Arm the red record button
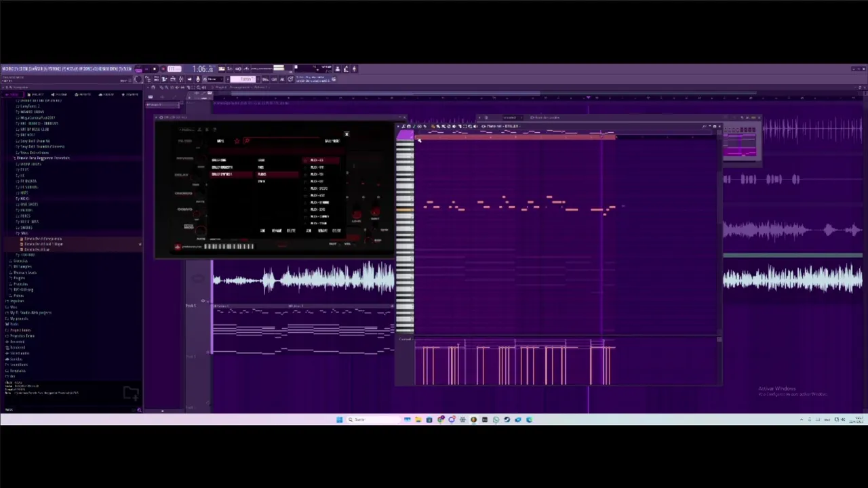Screen dimensions: 868x488 coord(163,68)
